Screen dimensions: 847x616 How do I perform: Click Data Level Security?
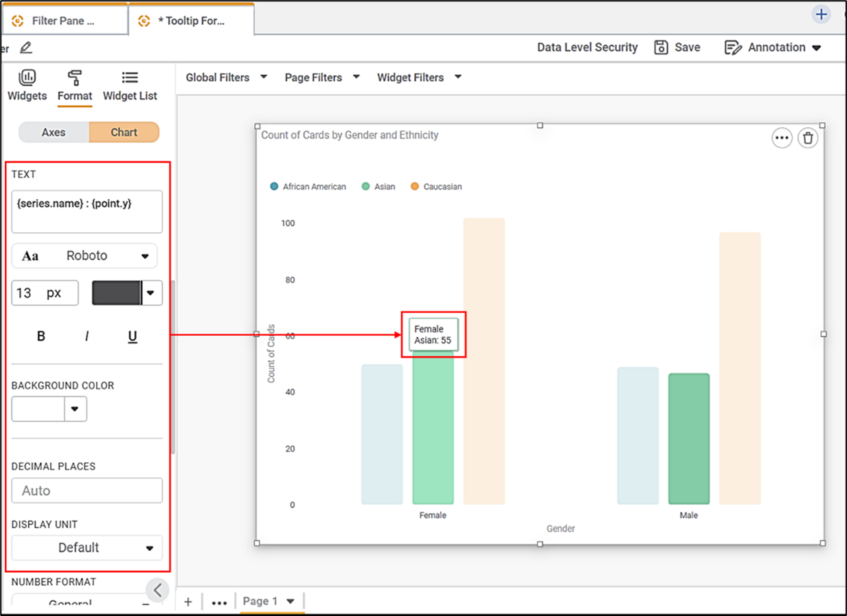[x=587, y=47]
